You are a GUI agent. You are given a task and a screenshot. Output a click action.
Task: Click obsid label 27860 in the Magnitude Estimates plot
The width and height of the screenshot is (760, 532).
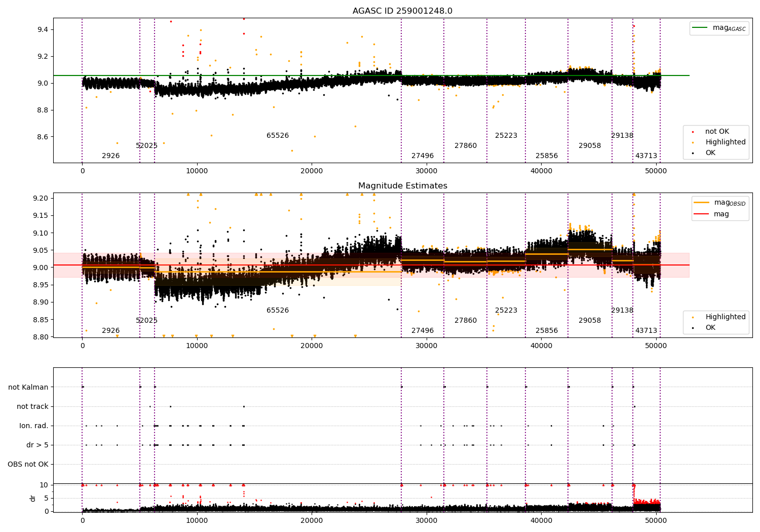point(466,321)
